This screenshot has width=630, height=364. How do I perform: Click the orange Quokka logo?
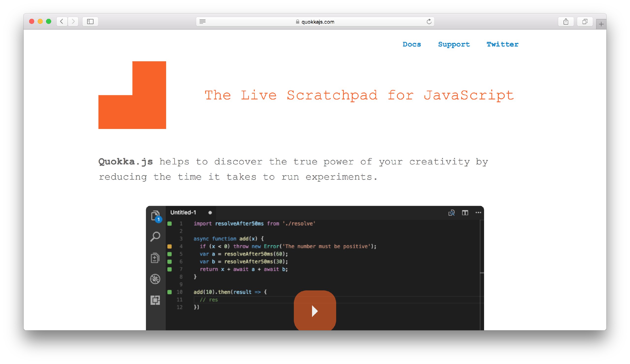point(132,95)
